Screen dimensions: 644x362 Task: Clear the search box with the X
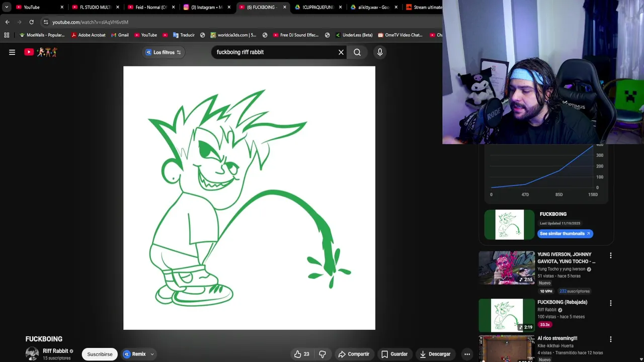[x=341, y=52]
